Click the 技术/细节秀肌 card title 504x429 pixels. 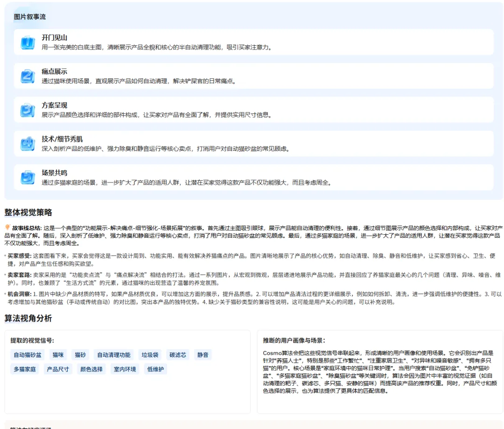click(x=62, y=139)
